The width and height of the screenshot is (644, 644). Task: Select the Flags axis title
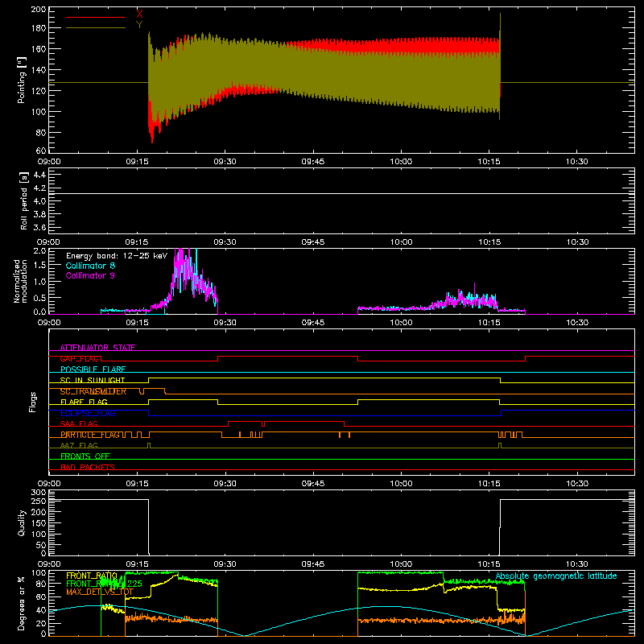(32, 402)
